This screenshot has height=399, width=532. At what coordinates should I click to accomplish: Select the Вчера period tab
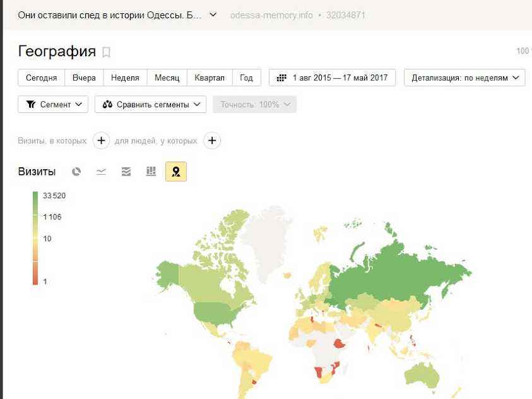pos(84,78)
